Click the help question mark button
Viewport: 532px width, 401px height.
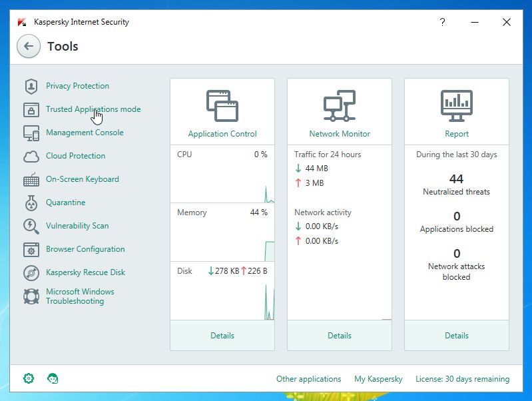click(x=442, y=22)
